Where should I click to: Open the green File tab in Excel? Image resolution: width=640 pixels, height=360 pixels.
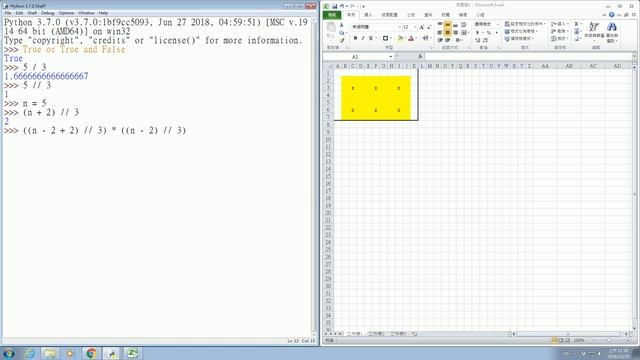pos(332,15)
